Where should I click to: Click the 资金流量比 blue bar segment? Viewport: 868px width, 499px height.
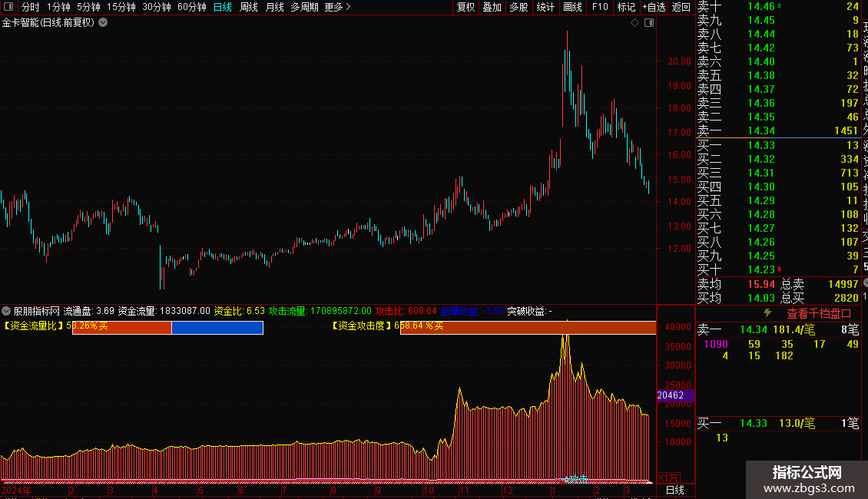[217, 328]
